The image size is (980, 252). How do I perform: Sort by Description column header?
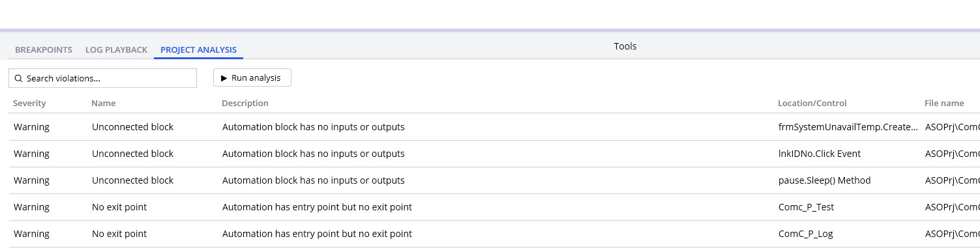(245, 103)
